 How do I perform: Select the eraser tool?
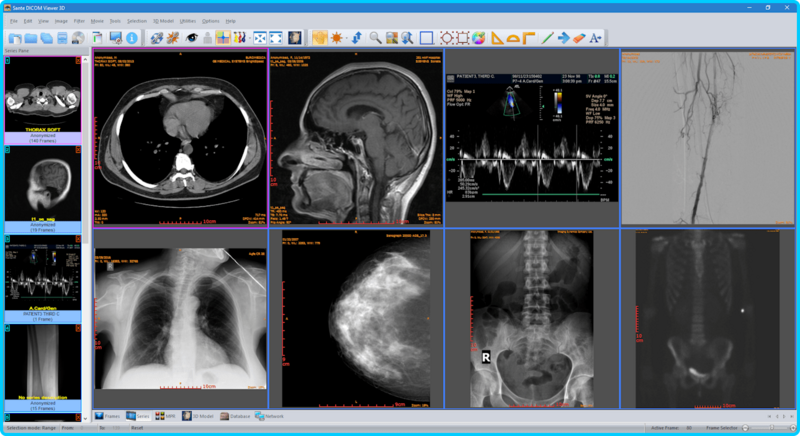click(x=579, y=38)
